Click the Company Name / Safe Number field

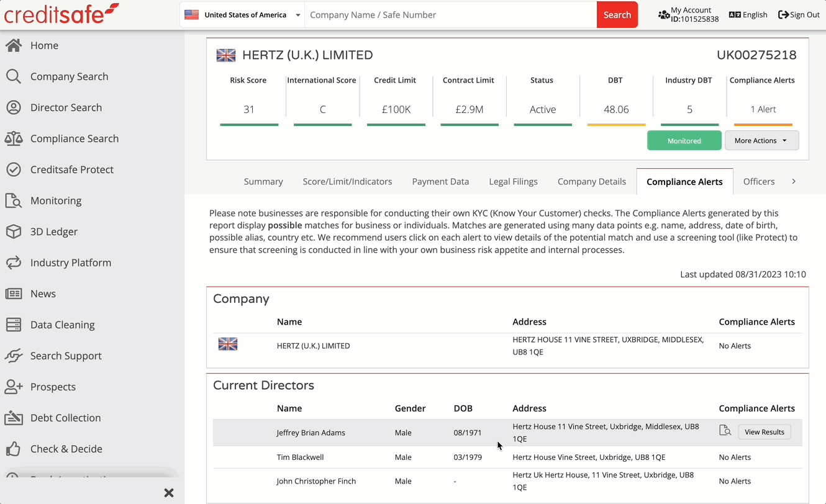pos(451,15)
